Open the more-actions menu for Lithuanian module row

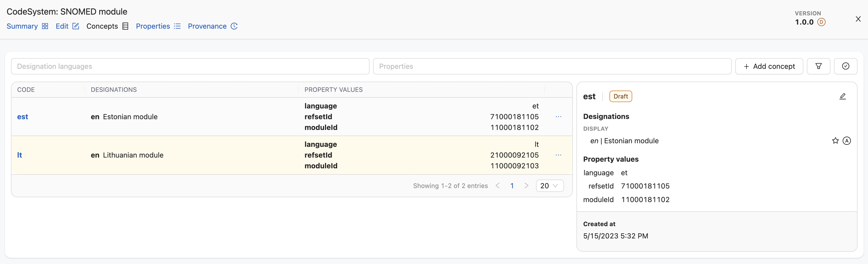(558, 155)
